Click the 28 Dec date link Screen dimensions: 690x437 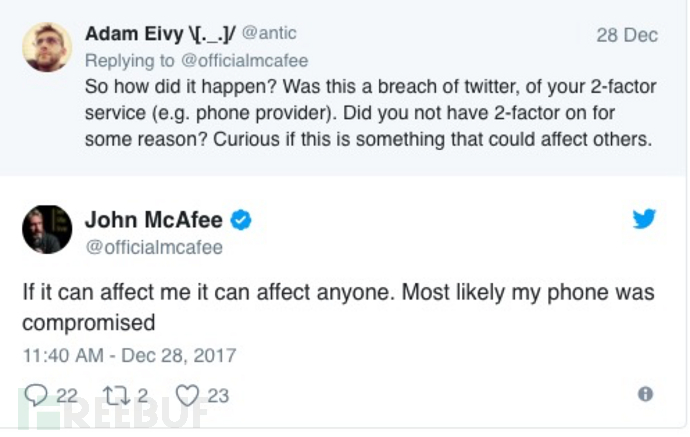point(627,35)
